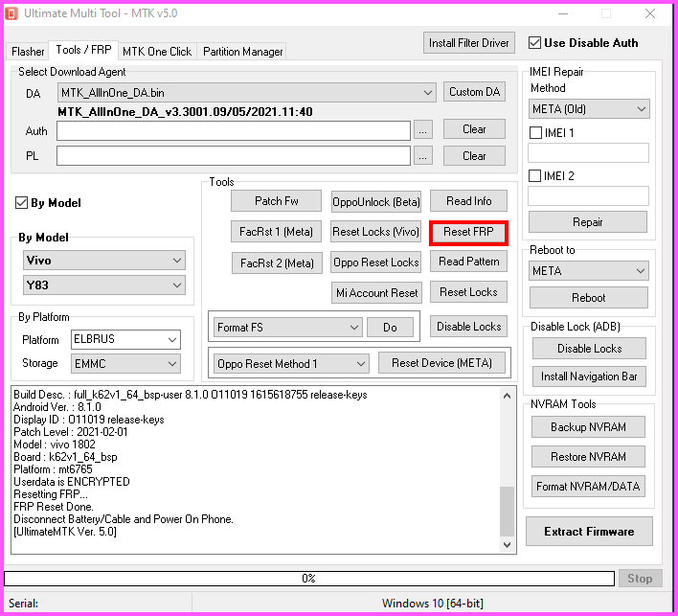
Task: Click the Format NVRAM/DATA button
Action: click(588, 487)
